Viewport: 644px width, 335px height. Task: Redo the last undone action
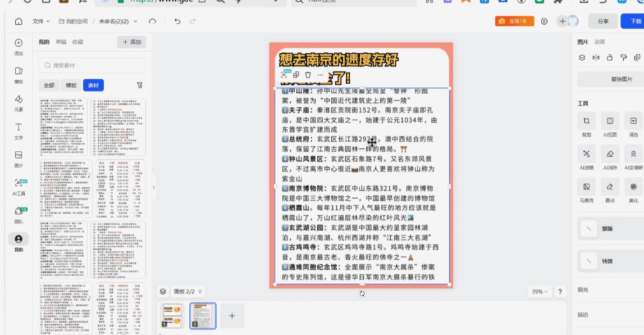(x=193, y=21)
